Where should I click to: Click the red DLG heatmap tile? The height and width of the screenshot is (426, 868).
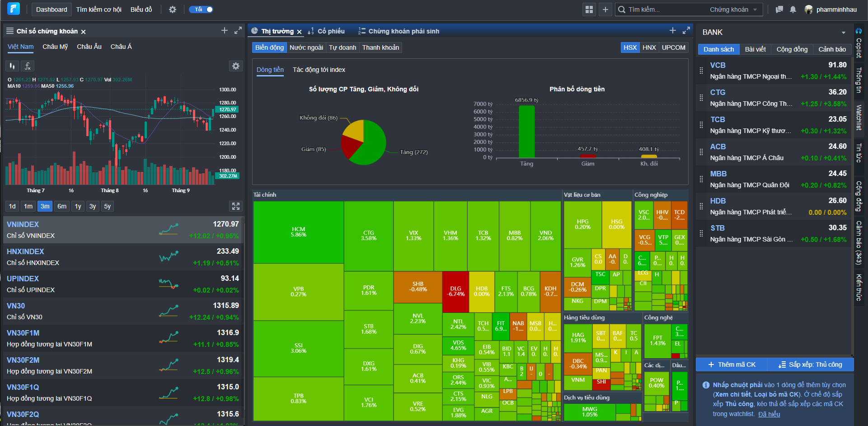pyautogui.click(x=455, y=292)
